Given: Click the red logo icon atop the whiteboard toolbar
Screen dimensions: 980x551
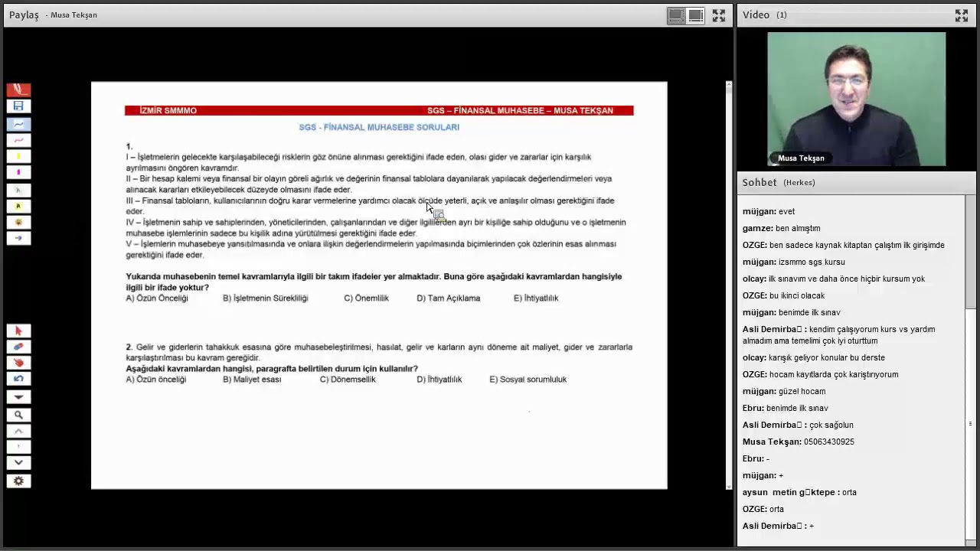Looking at the screenshot, I should (x=18, y=90).
